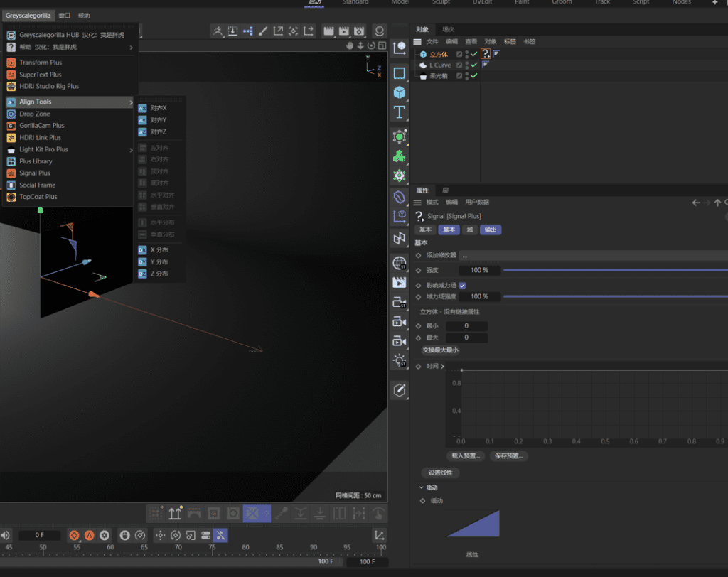Screen dimensions: 728x577
Task: Select the 域 attribute tab
Action: [x=470, y=230]
